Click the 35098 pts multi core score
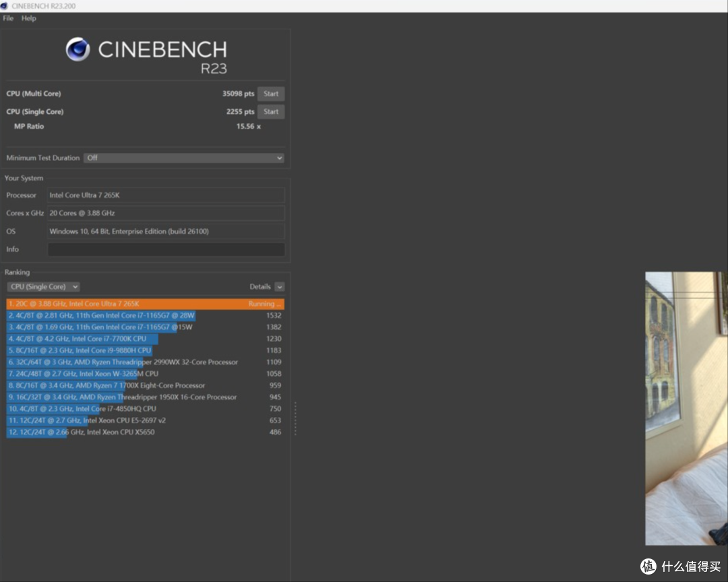 [238, 94]
